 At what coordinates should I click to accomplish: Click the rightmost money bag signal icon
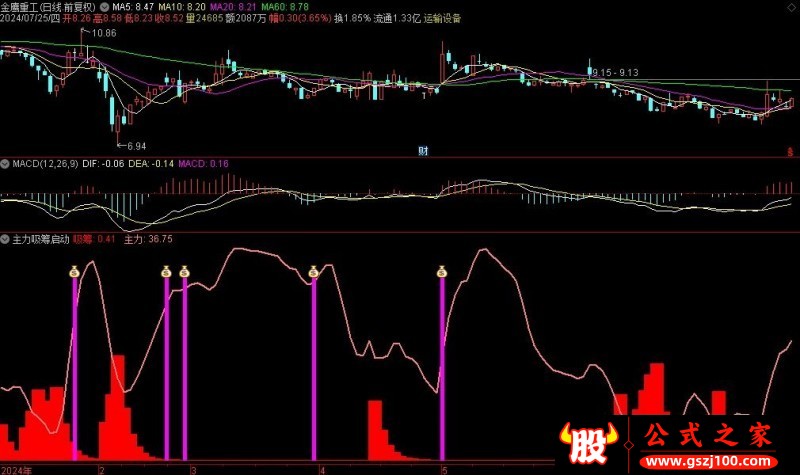point(442,272)
